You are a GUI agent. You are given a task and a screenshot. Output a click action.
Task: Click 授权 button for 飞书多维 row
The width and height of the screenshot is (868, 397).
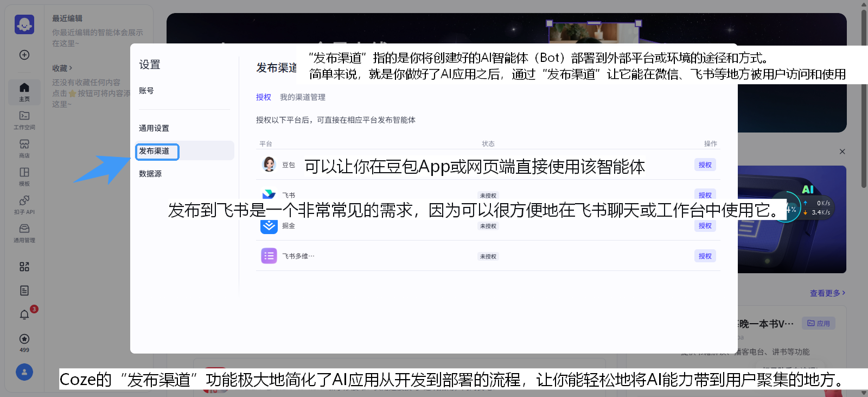click(705, 256)
